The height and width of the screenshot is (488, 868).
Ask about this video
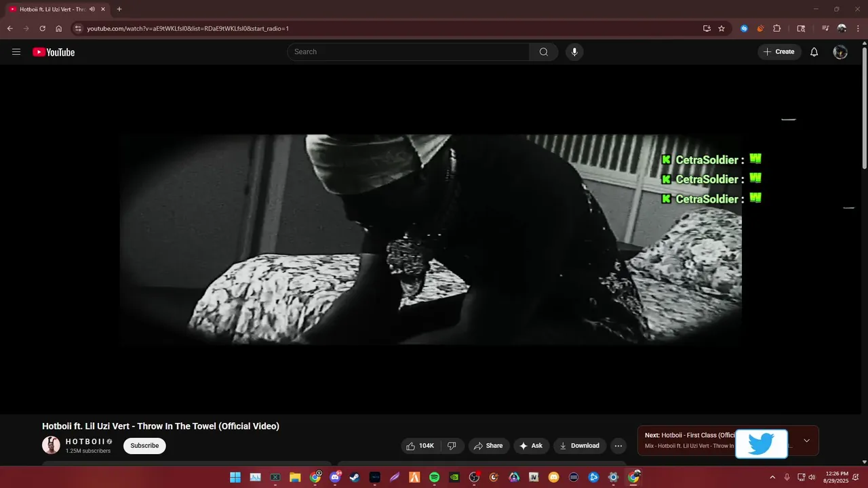click(531, 446)
